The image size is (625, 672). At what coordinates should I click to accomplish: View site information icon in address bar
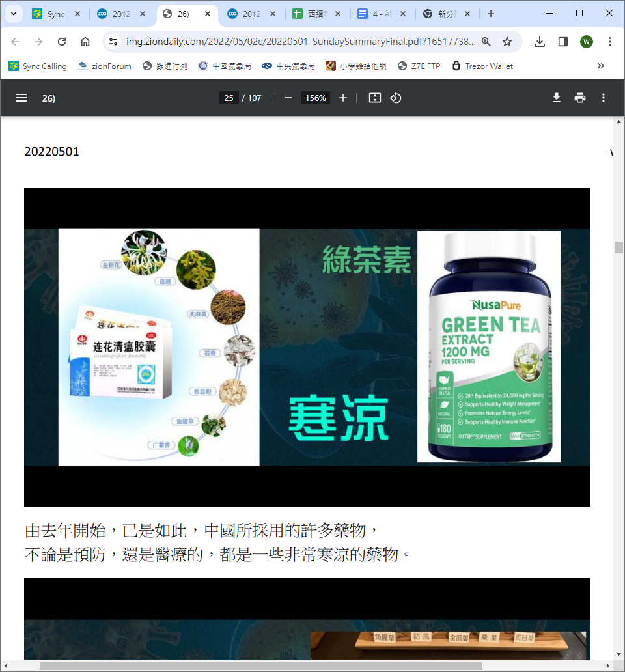point(113,42)
